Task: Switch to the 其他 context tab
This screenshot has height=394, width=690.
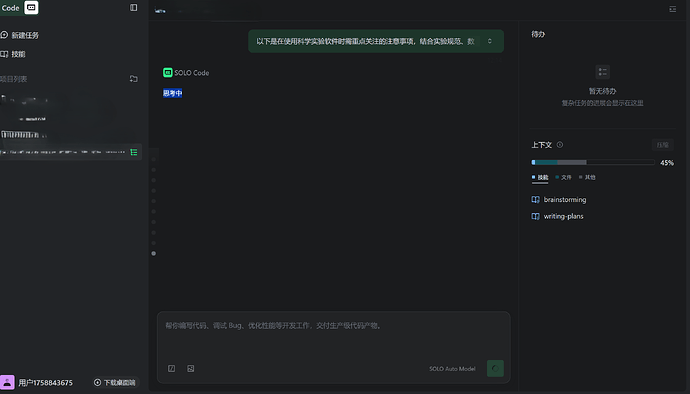Action: tap(587, 177)
